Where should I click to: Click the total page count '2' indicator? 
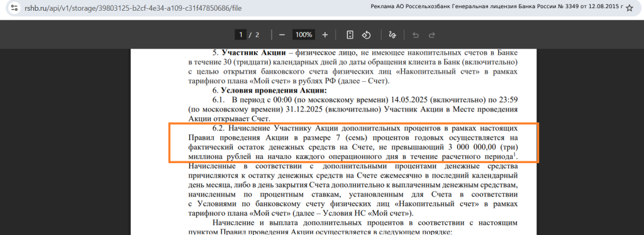(257, 35)
